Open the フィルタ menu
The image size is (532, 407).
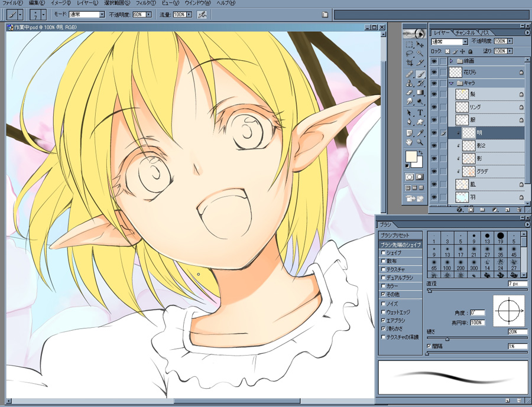click(145, 3)
